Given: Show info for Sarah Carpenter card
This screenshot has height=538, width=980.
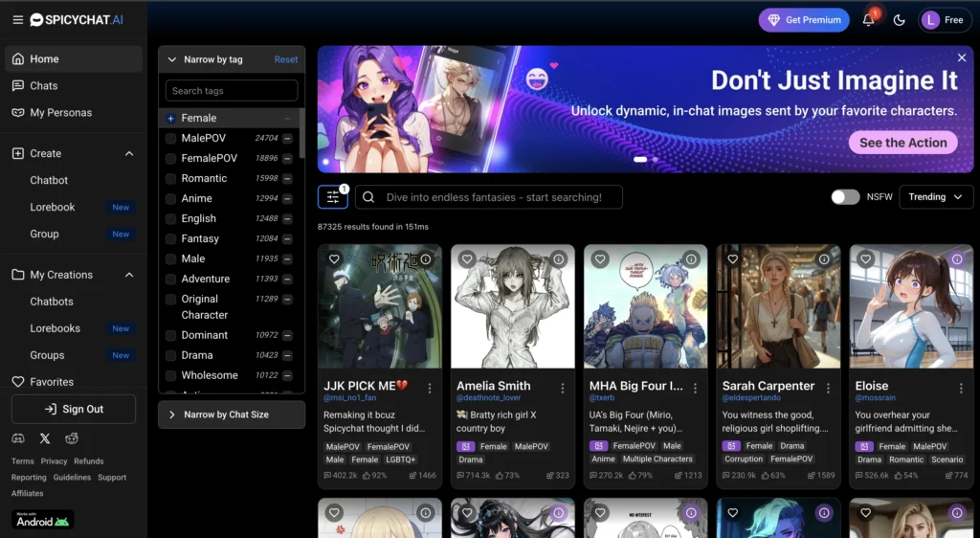Looking at the screenshot, I should coord(823,259).
